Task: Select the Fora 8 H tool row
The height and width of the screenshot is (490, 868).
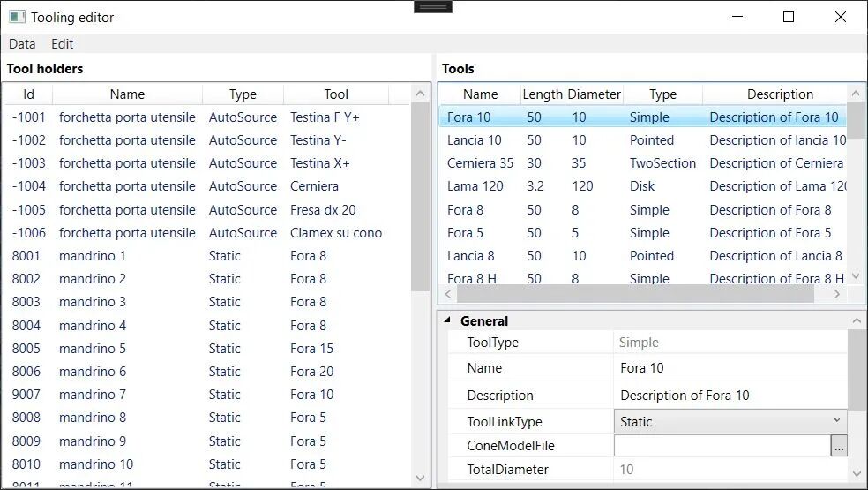Action: click(x=643, y=278)
